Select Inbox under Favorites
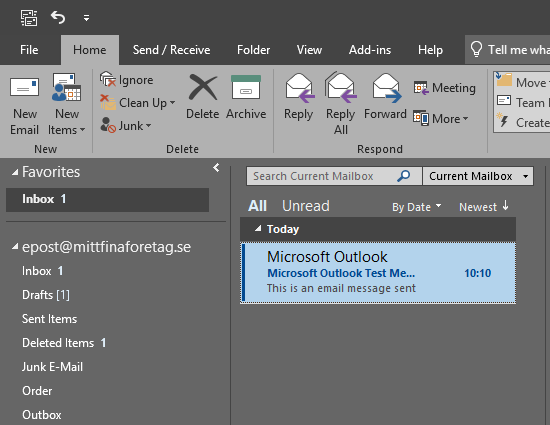 pyautogui.click(x=107, y=200)
